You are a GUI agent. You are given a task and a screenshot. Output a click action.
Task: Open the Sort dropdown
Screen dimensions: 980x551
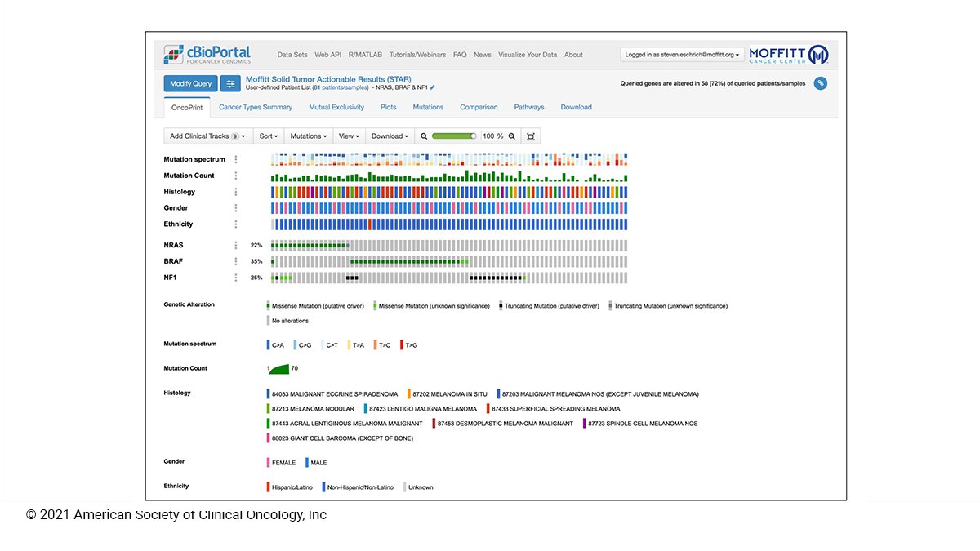pos(269,136)
